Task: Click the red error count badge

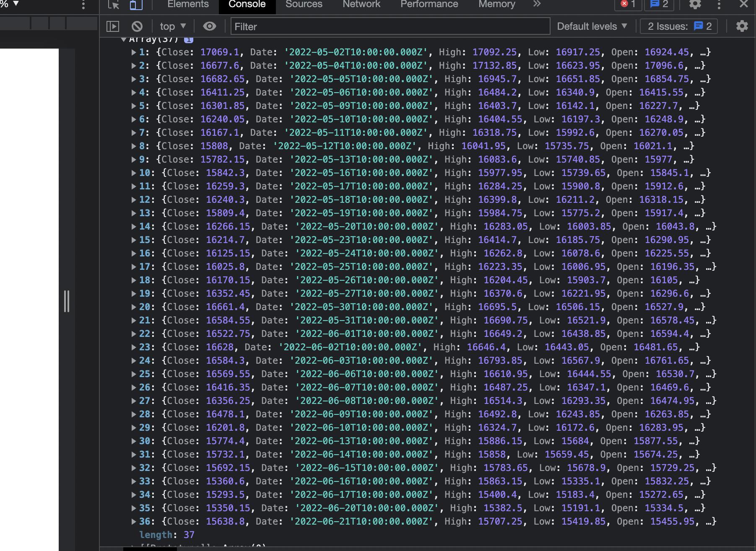Action: click(x=628, y=4)
